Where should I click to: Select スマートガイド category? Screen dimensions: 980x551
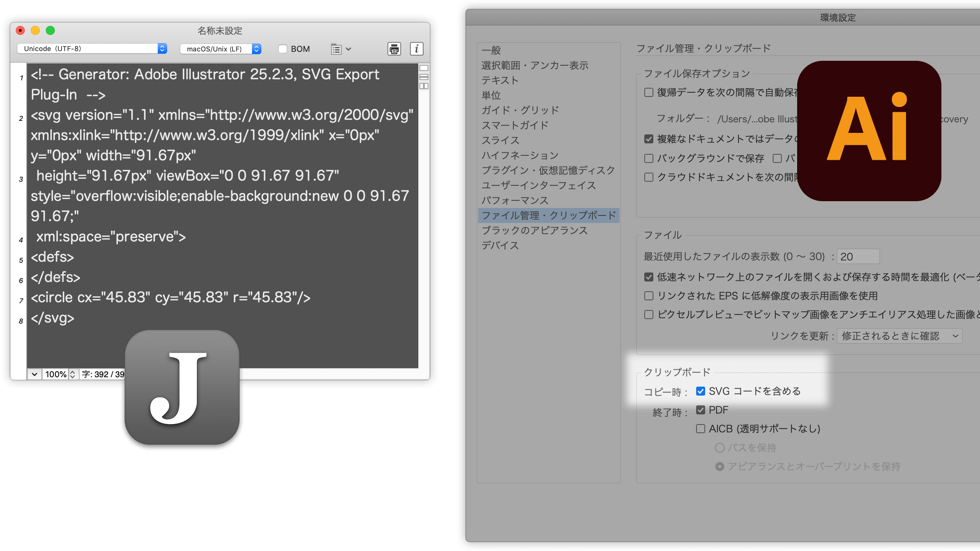pos(515,125)
